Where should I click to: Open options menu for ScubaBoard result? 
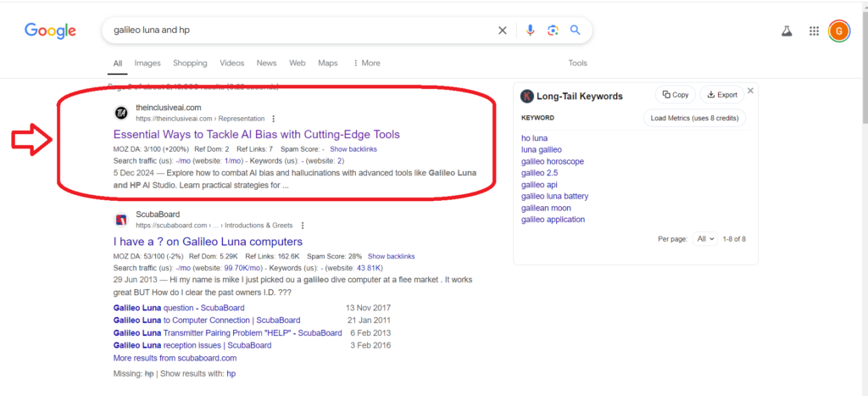point(303,226)
